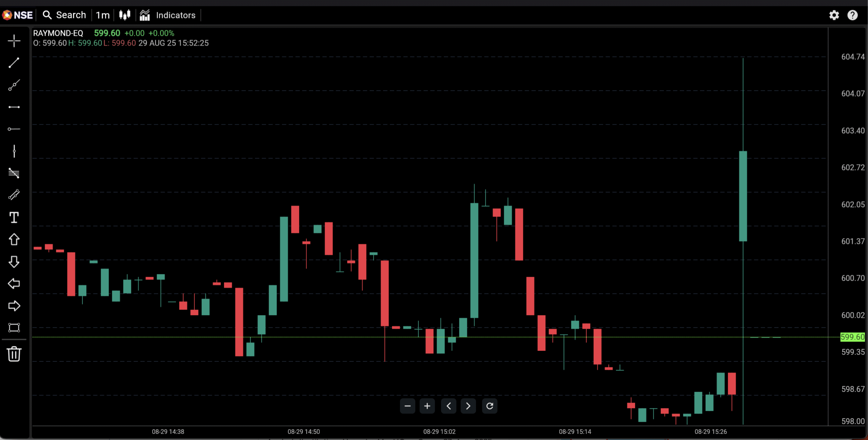
Task: Delete drawings with the trash icon
Action: (14, 354)
